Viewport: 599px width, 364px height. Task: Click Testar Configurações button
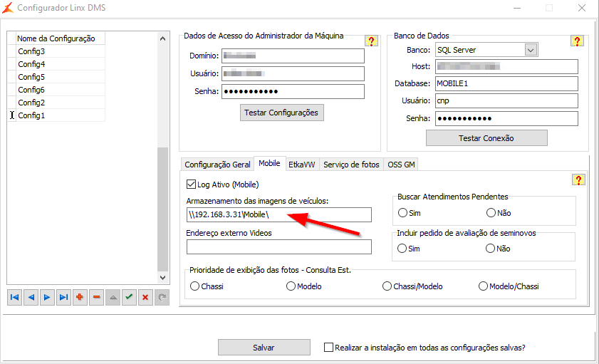point(282,113)
